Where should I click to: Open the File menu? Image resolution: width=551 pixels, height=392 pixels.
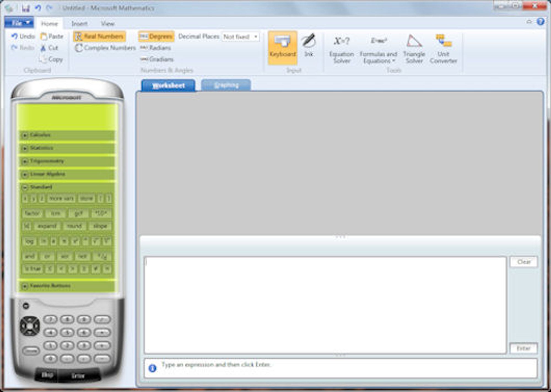(x=19, y=23)
